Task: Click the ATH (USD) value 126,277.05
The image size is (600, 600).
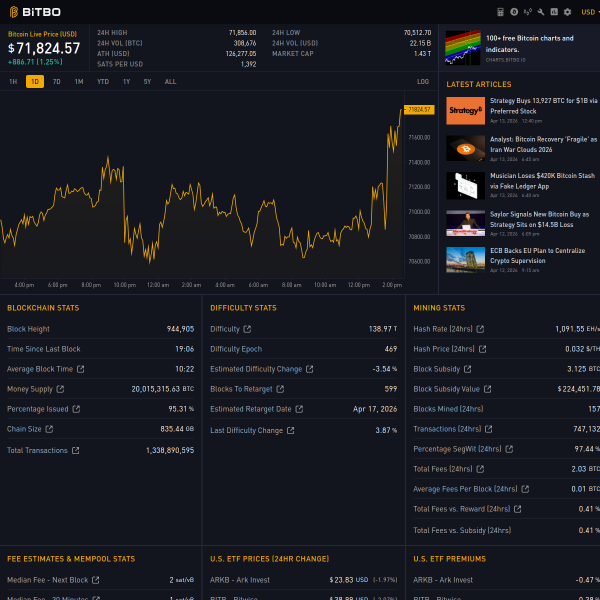Action: click(241, 54)
